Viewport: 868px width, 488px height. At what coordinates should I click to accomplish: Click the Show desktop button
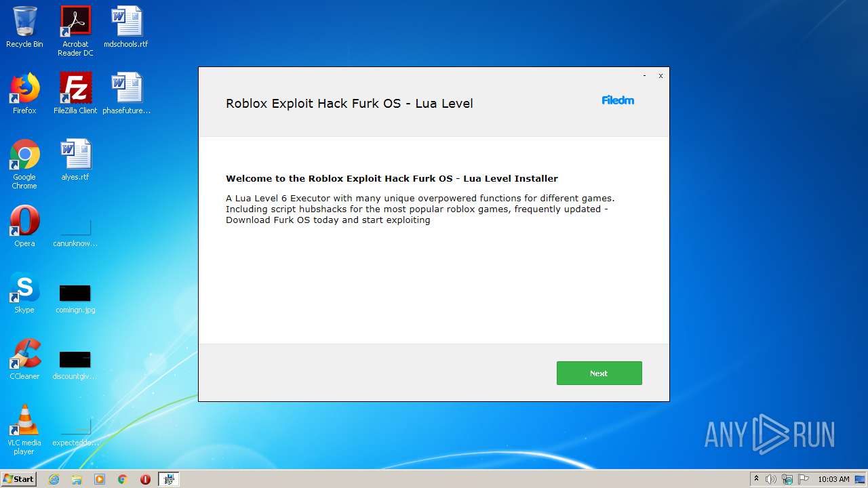click(x=860, y=479)
